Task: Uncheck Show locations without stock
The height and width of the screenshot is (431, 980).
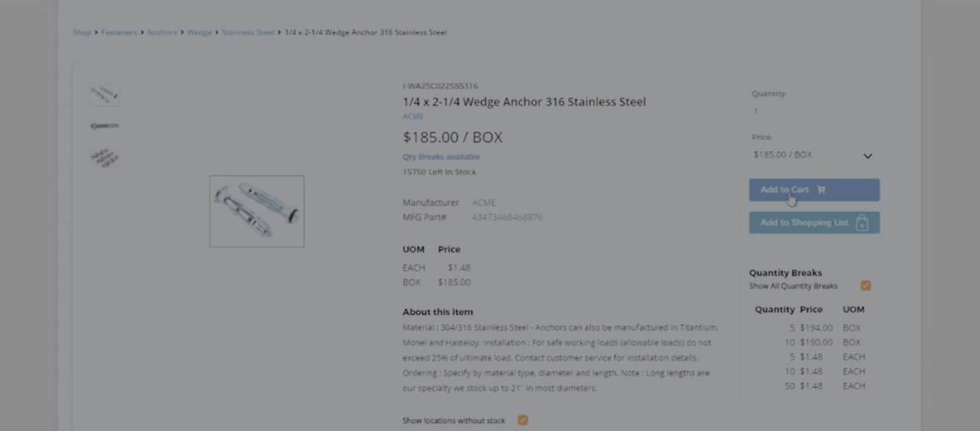Action: pyautogui.click(x=523, y=420)
